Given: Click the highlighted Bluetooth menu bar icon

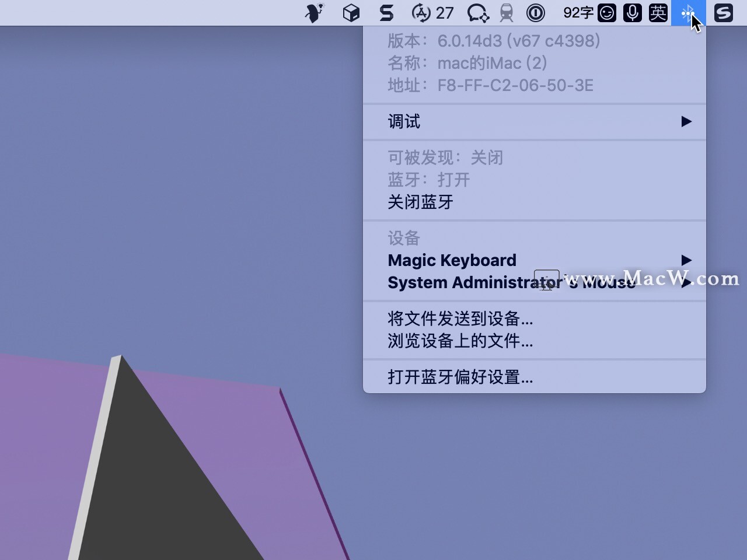Looking at the screenshot, I should (689, 12).
